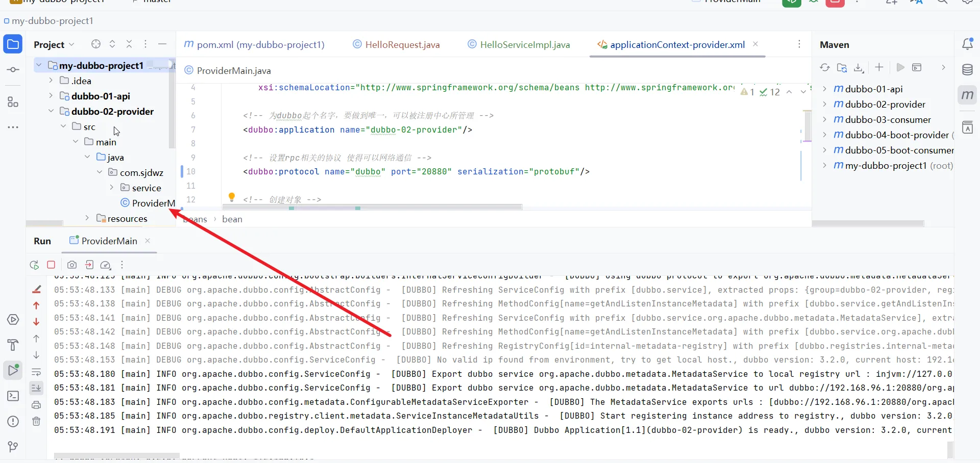Open the Terminal tool window
The height and width of the screenshot is (463, 980).
click(x=13, y=396)
